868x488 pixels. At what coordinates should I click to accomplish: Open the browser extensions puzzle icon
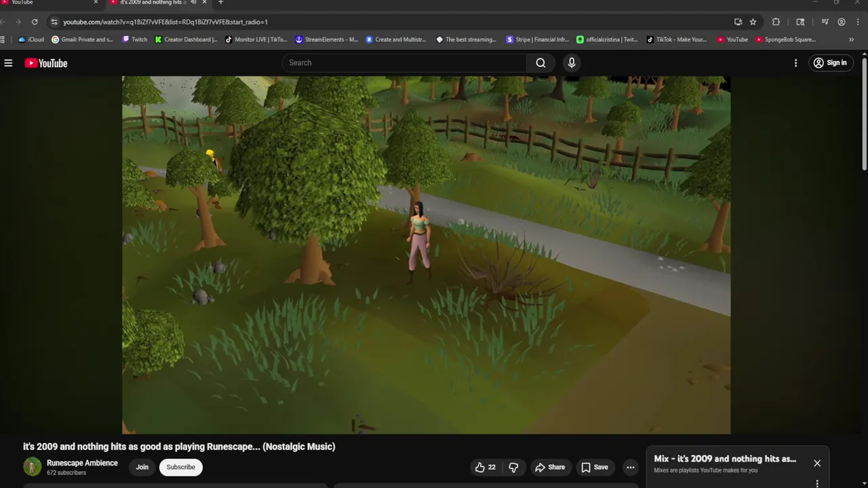pos(776,22)
